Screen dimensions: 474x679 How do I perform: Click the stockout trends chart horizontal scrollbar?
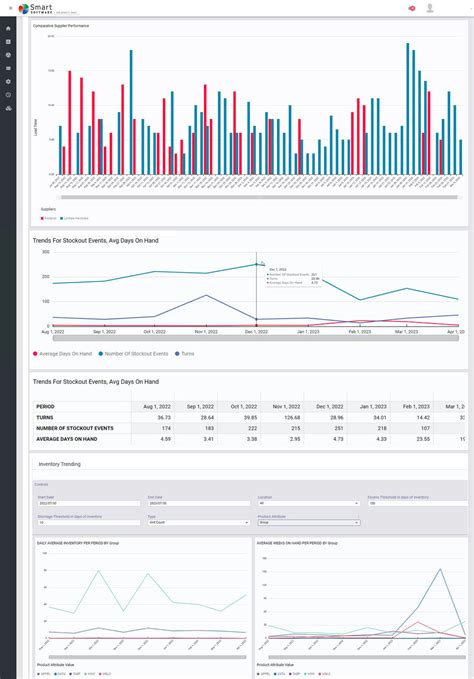coord(256,338)
